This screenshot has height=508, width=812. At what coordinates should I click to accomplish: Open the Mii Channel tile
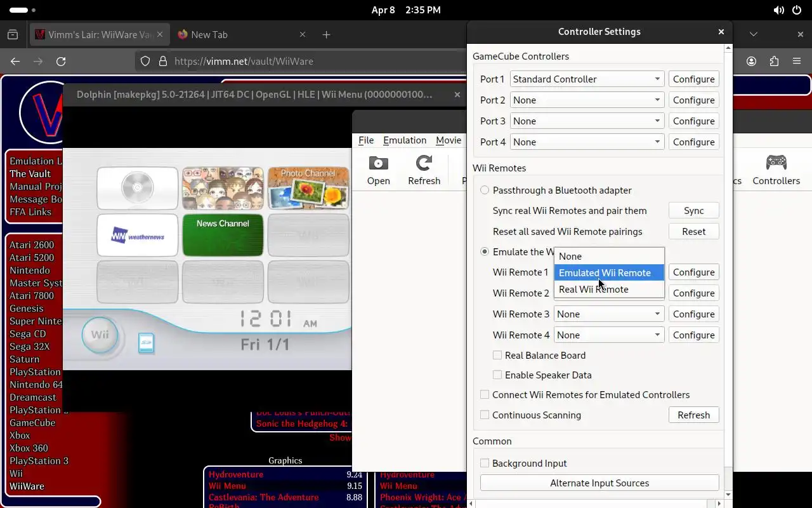pos(223,188)
